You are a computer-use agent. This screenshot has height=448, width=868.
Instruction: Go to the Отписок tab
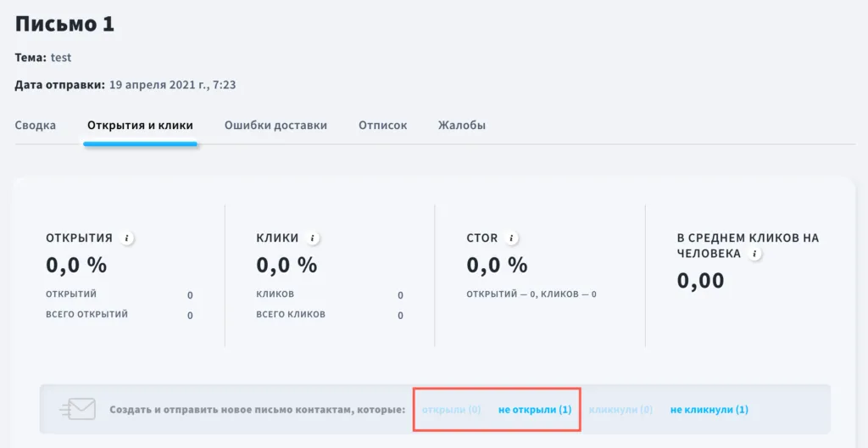coord(382,126)
